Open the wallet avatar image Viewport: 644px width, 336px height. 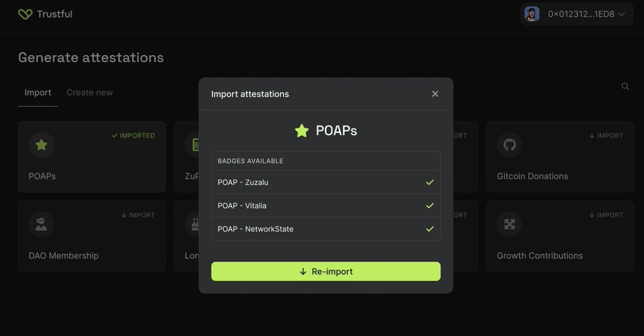coord(532,14)
